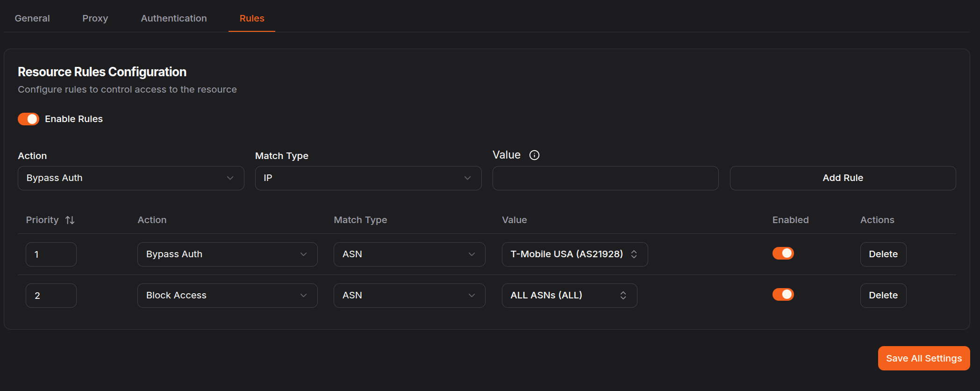Expand the Bypass Auth action in rule 1
This screenshot has height=391, width=980.
click(x=227, y=254)
